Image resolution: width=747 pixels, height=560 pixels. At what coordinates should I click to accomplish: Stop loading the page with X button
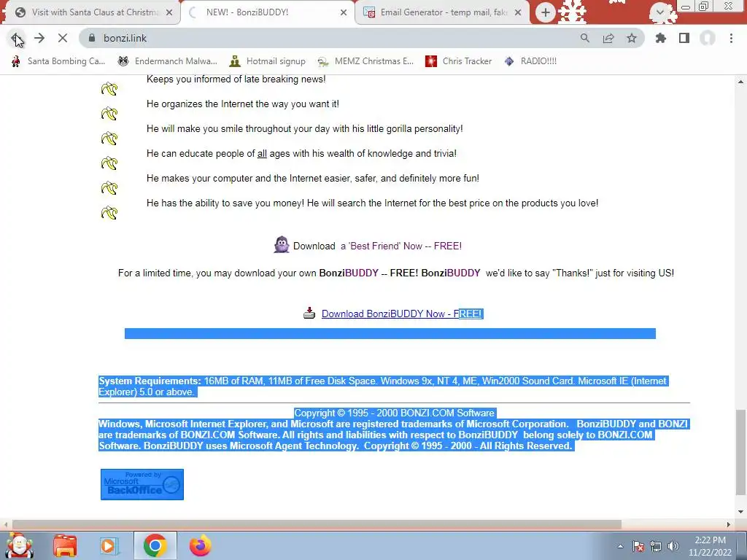[x=63, y=38]
